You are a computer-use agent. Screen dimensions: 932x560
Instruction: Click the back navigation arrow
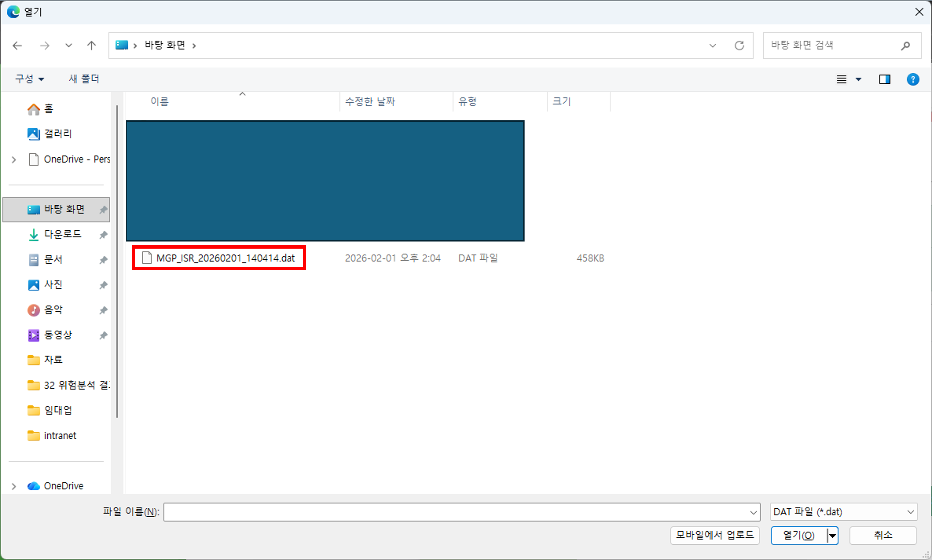17,45
